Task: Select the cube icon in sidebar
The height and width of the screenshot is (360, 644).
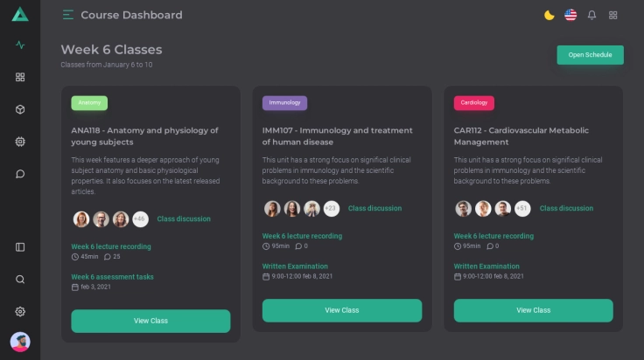Action: point(20,109)
